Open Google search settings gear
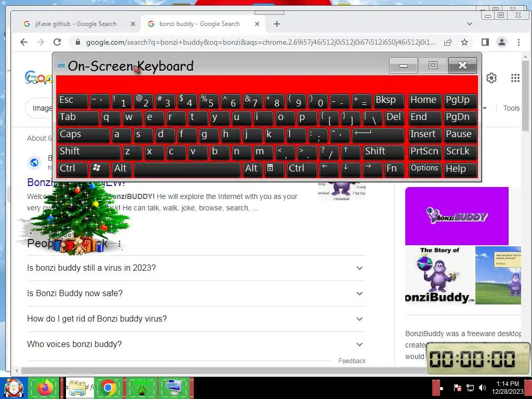The width and height of the screenshot is (532, 399). click(x=491, y=78)
